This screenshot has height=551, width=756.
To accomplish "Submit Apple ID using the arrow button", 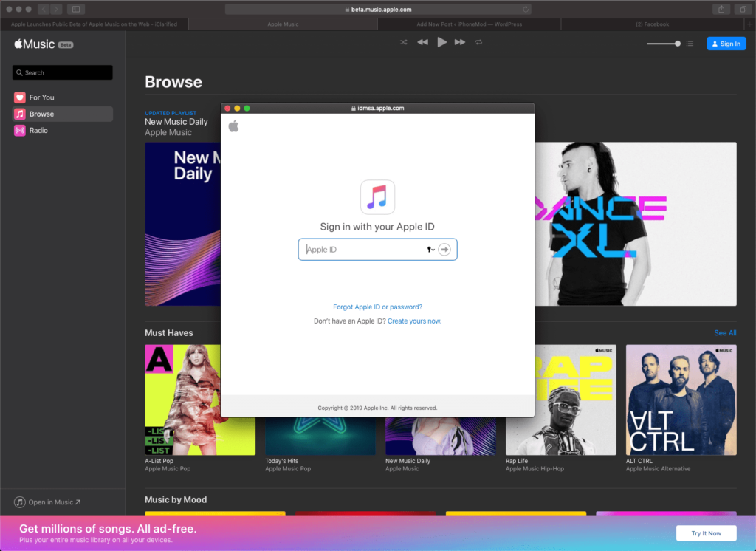I will point(444,250).
